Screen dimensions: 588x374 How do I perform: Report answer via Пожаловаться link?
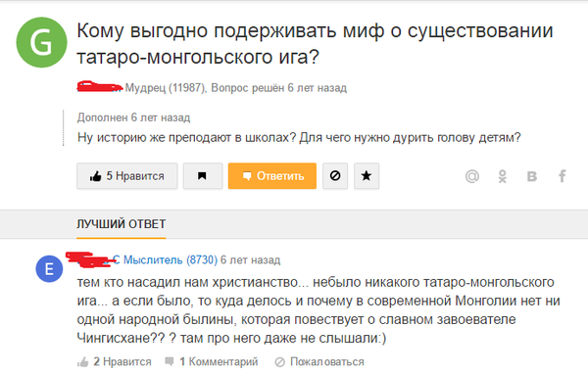pyautogui.click(x=319, y=361)
